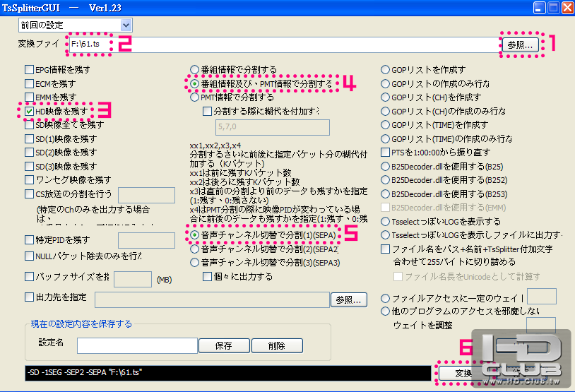Check SD(1)映像を残す option
Screen dimensions: 575x392
pyautogui.click(x=30, y=138)
